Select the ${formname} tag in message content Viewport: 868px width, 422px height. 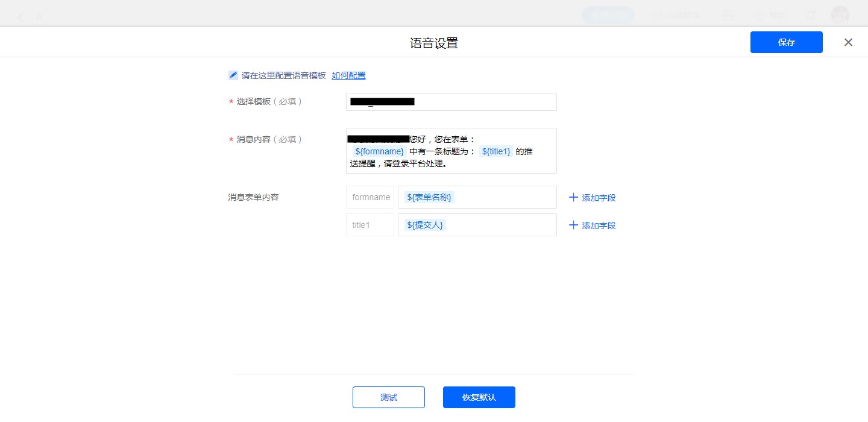click(379, 151)
